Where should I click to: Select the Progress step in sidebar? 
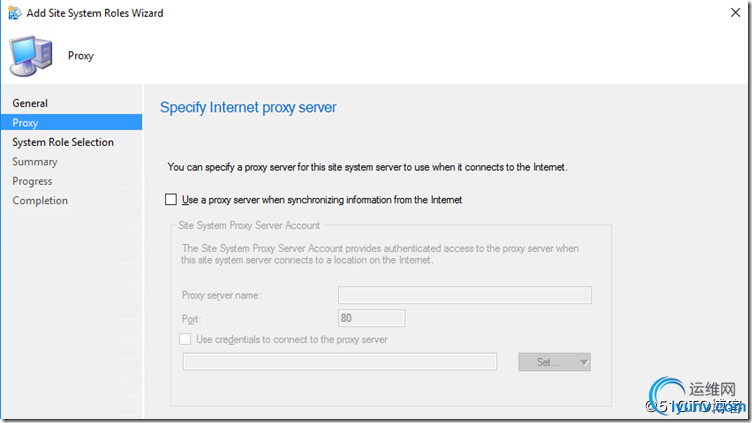point(32,181)
